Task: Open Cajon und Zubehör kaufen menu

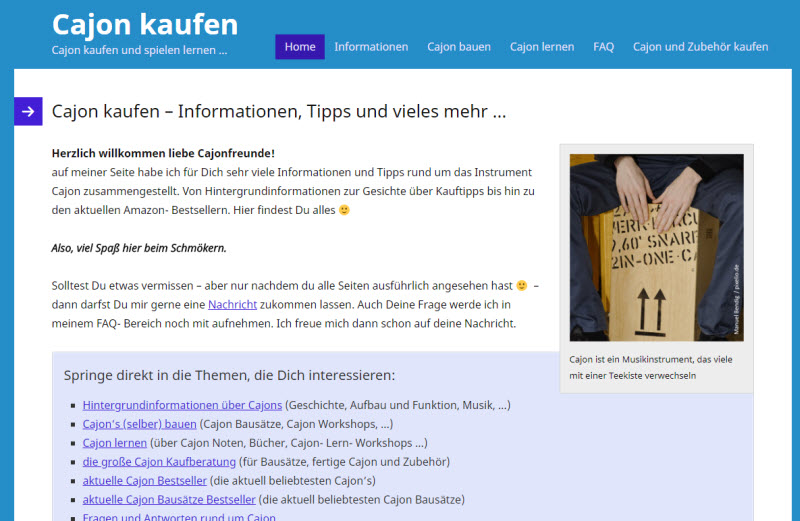Action: point(700,47)
